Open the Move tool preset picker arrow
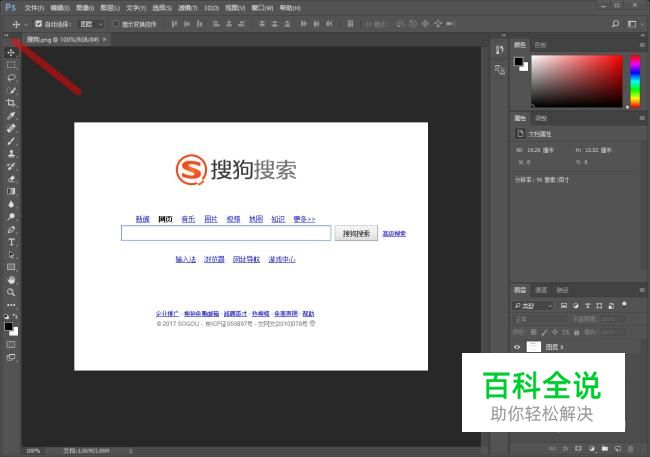The image size is (650, 457). [26, 24]
